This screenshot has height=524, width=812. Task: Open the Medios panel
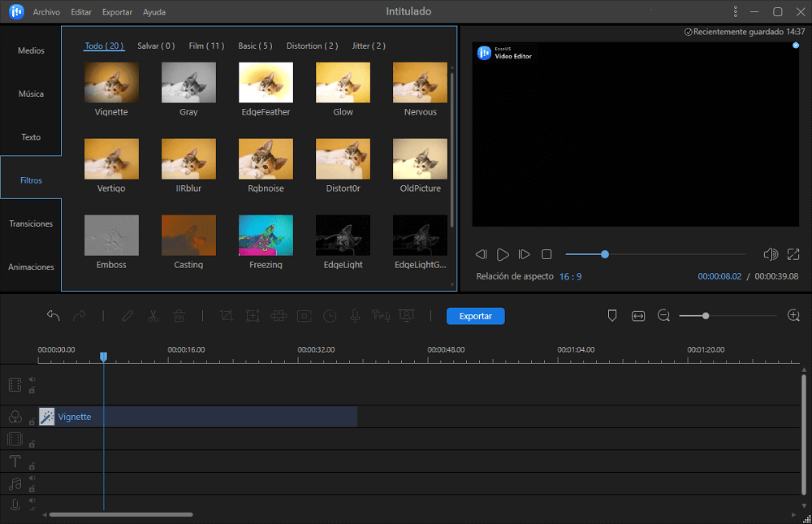31,50
